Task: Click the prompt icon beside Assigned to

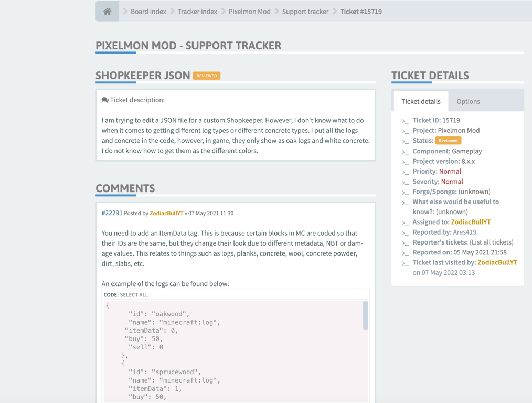Action: coord(405,221)
